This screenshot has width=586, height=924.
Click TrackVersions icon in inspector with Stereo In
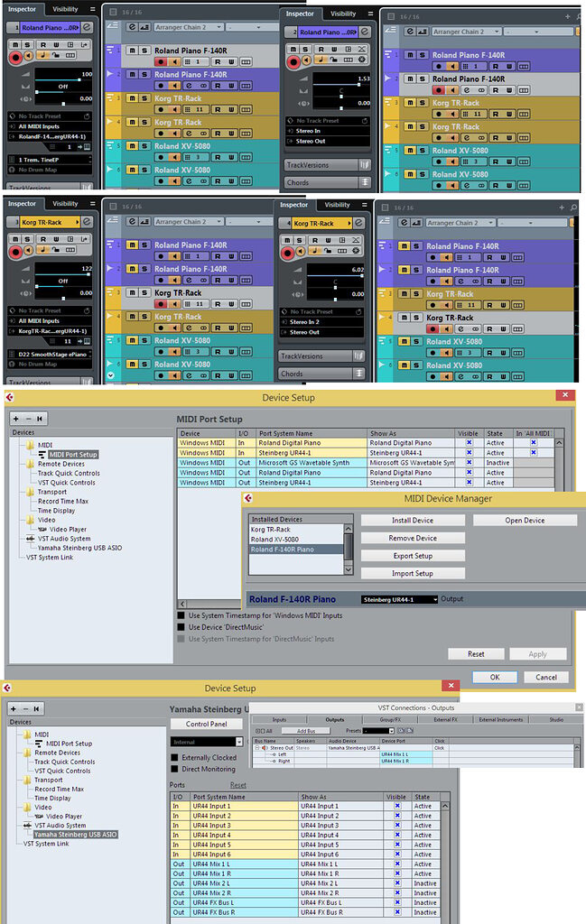(x=365, y=165)
